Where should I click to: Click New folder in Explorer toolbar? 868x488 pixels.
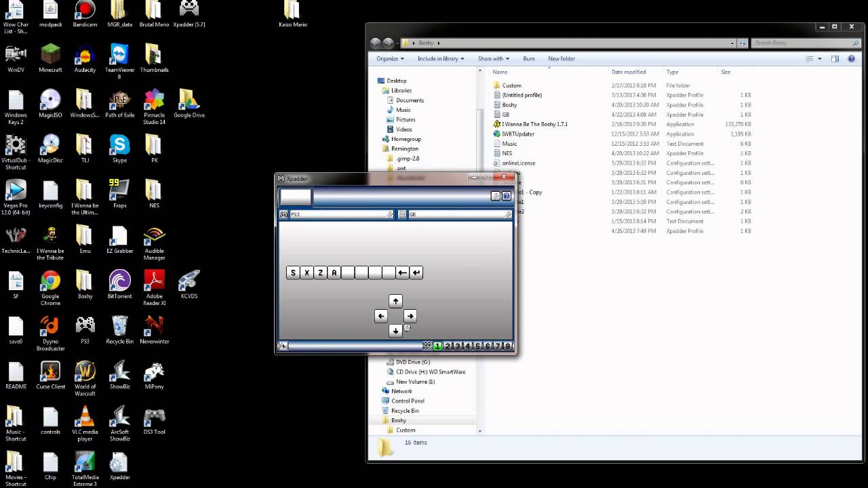[561, 58]
